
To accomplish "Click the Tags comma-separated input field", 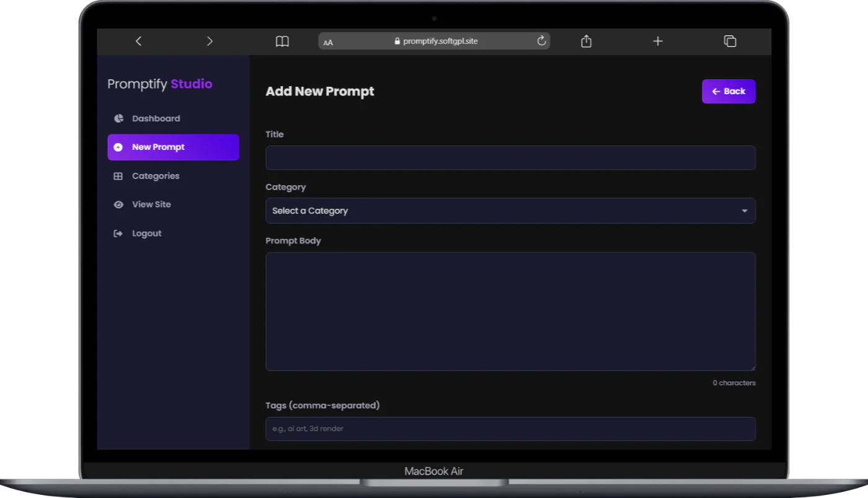I will click(510, 429).
